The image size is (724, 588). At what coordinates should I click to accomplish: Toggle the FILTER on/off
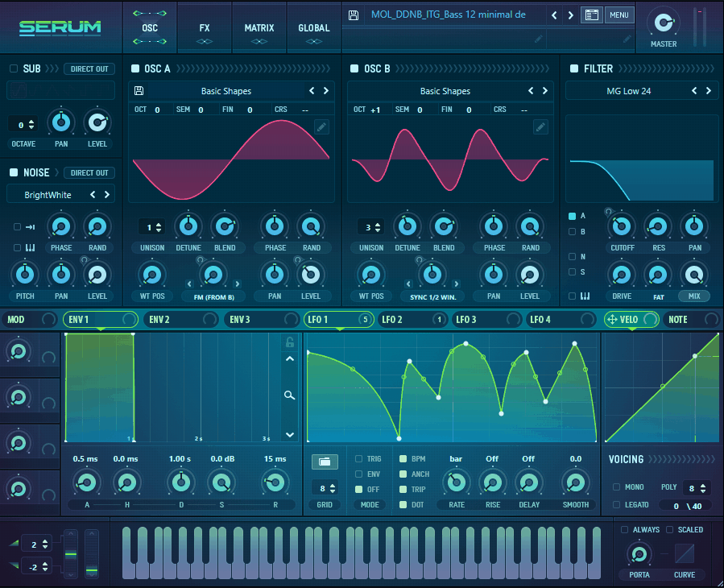(574, 68)
